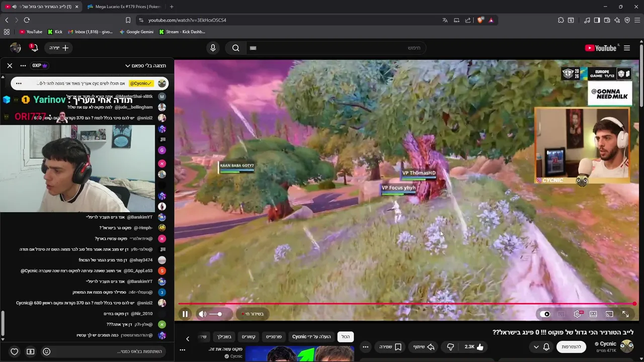The image size is (644, 362).
Task: Open pinned message options menu
Action: (x=19, y=83)
